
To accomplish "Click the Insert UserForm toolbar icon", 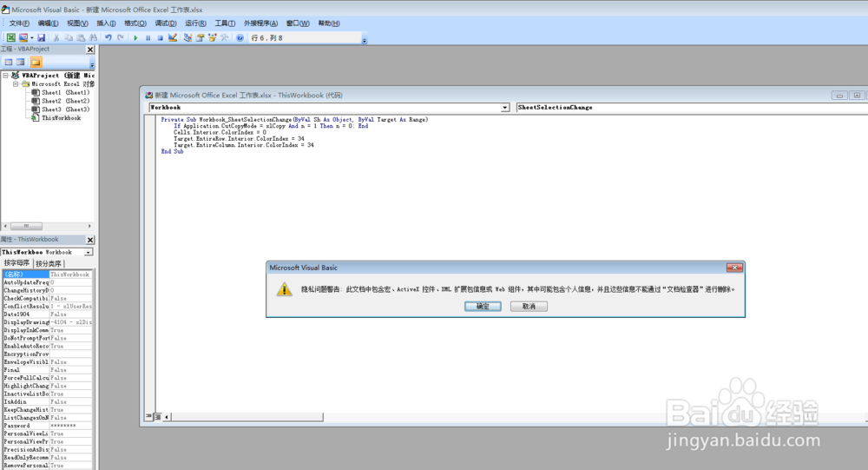I will click(23, 37).
